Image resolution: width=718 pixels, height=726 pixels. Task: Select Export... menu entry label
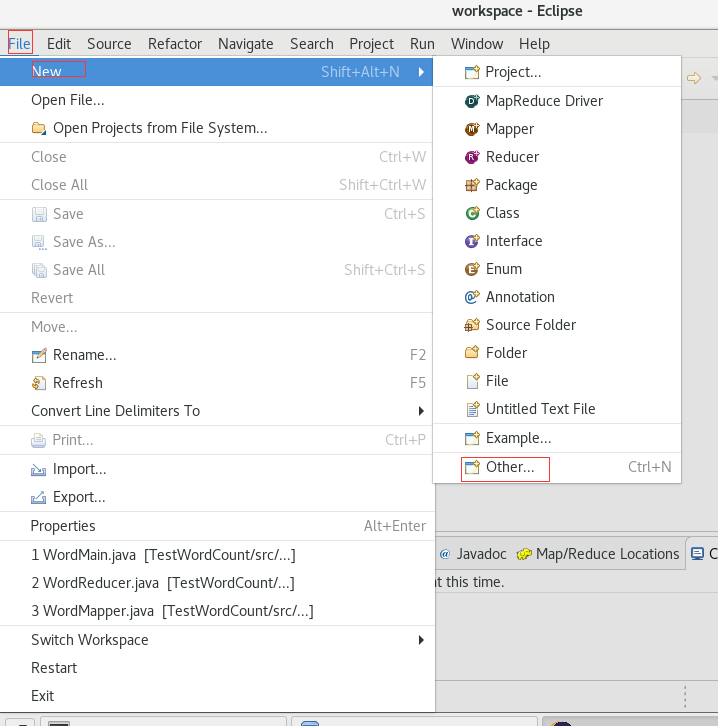(79, 497)
